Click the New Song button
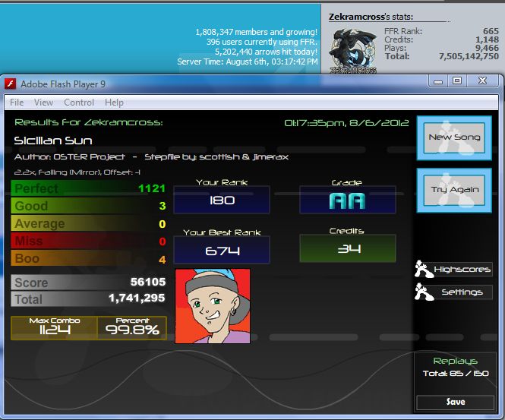Viewport: 505px width, 420px height. point(454,138)
